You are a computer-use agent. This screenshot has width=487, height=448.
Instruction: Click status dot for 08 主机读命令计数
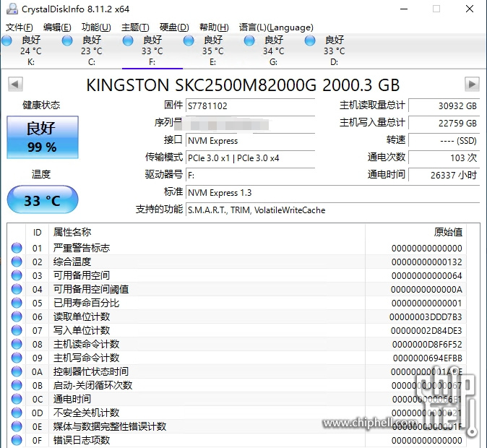pyautogui.click(x=17, y=344)
